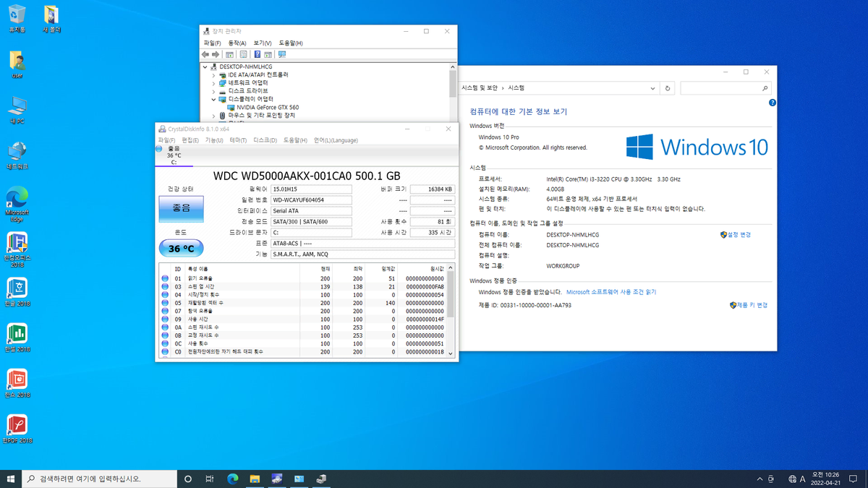Select the 한글 2018 desktop icon
The height and width of the screenshot is (488, 868).
17,292
